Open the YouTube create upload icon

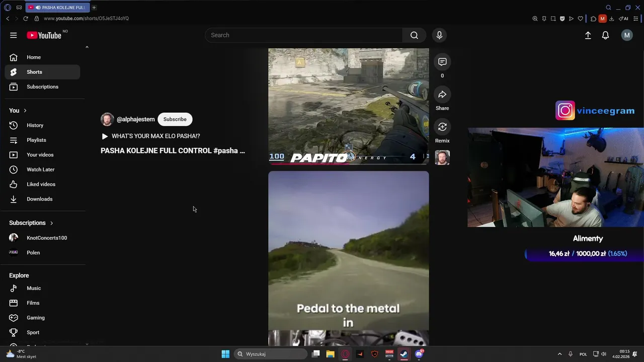pyautogui.click(x=588, y=35)
